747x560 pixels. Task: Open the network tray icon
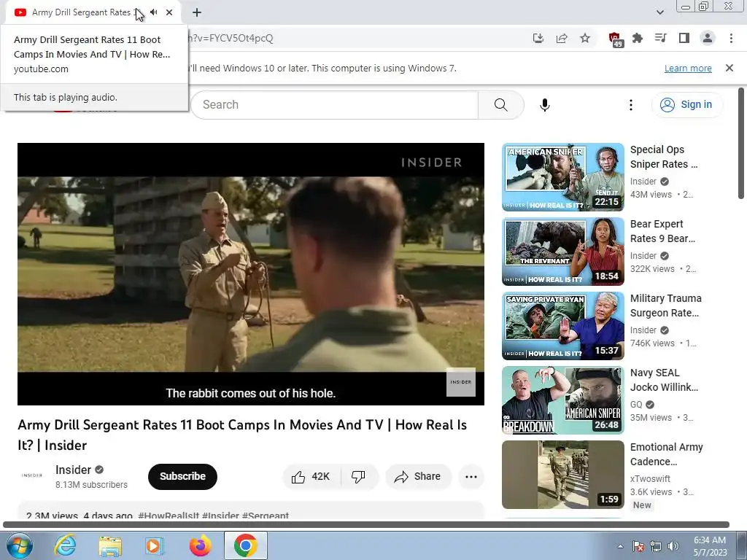656,546
